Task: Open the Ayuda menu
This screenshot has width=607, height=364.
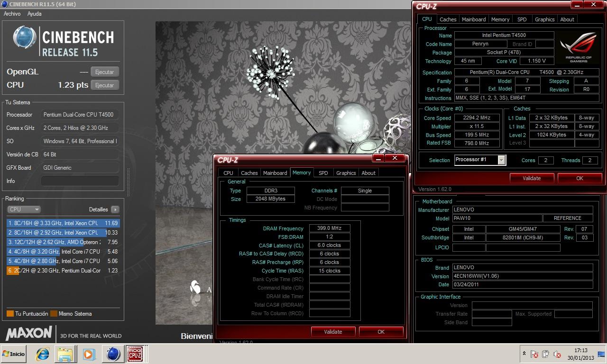Action: point(34,14)
